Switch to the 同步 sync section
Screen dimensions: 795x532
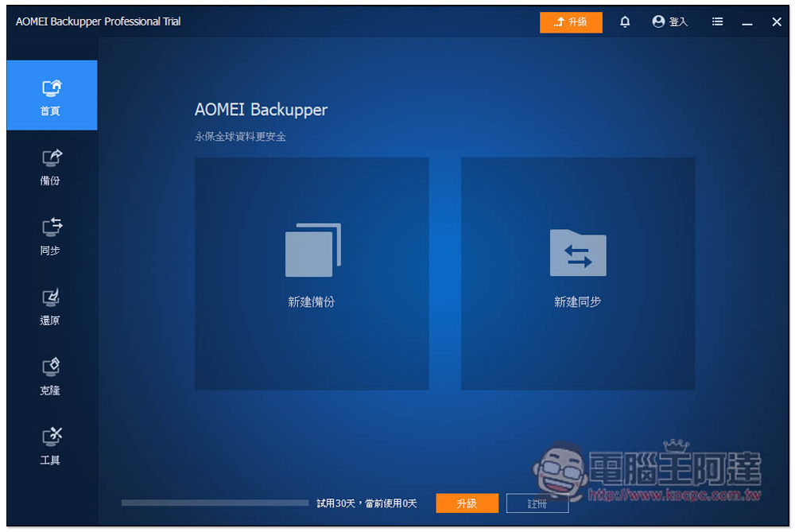(x=52, y=236)
